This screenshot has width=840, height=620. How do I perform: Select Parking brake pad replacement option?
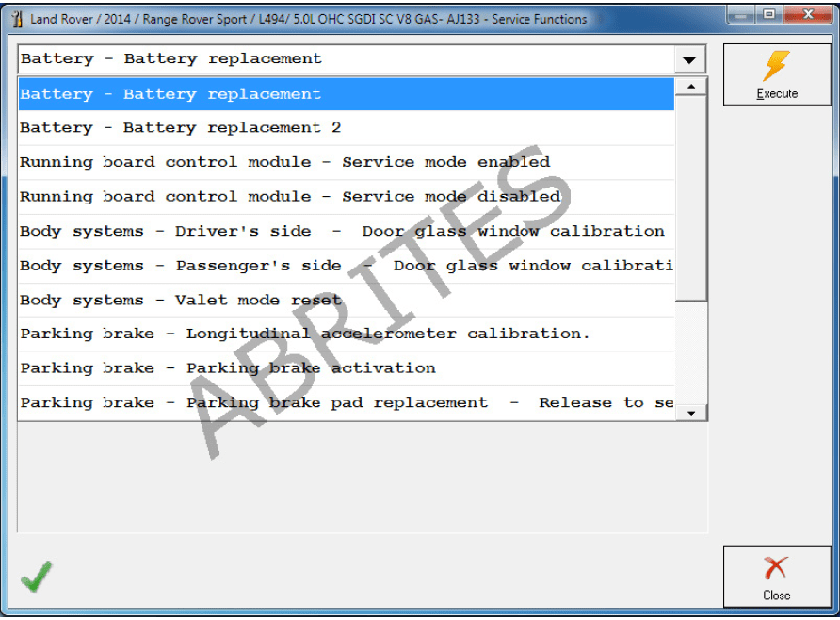[345, 402]
